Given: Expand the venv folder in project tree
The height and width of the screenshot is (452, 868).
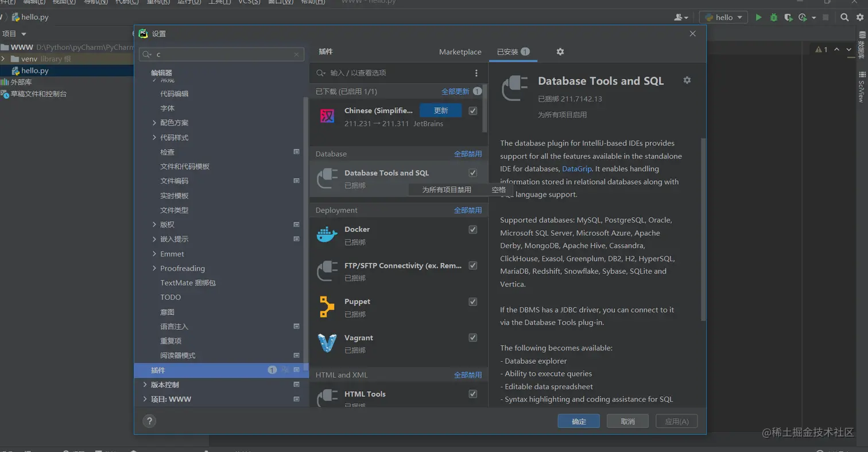Looking at the screenshot, I should 4,59.
